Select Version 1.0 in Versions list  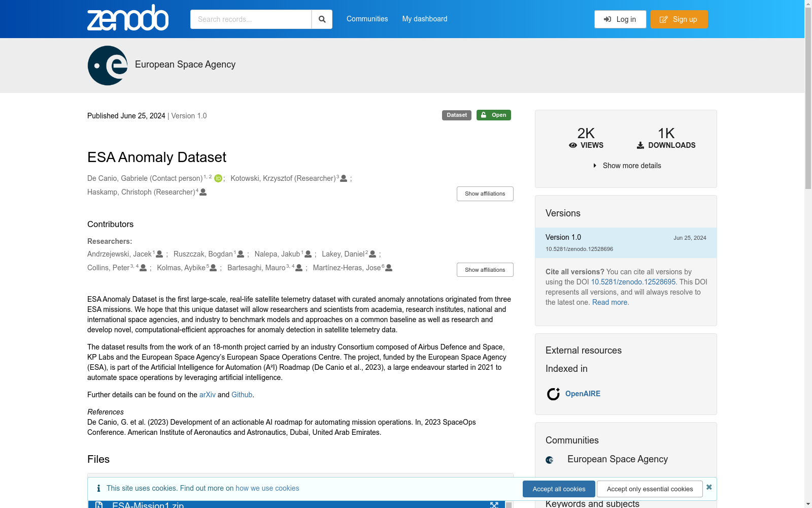(x=626, y=243)
